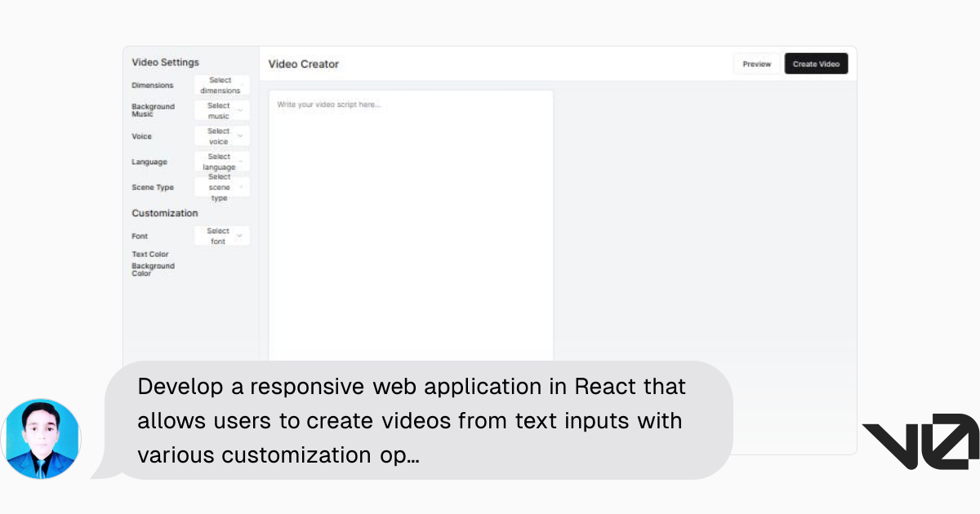Click the Background Music label
This screenshot has height=514, width=980.
coord(153,110)
